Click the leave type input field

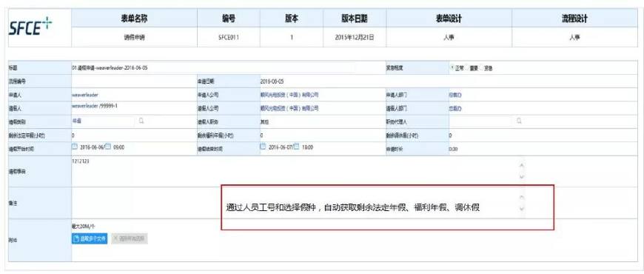[x=103, y=121]
